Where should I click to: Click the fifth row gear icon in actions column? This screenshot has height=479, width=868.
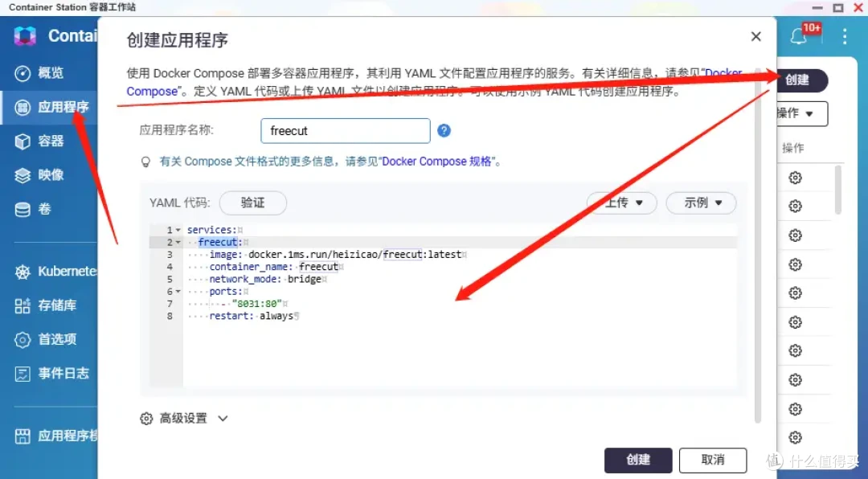[796, 293]
